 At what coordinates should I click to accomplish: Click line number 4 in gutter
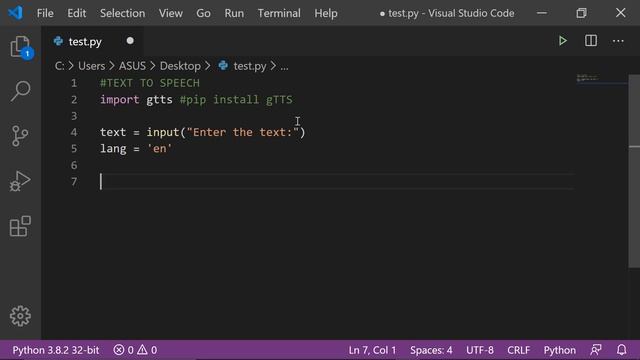(74, 132)
